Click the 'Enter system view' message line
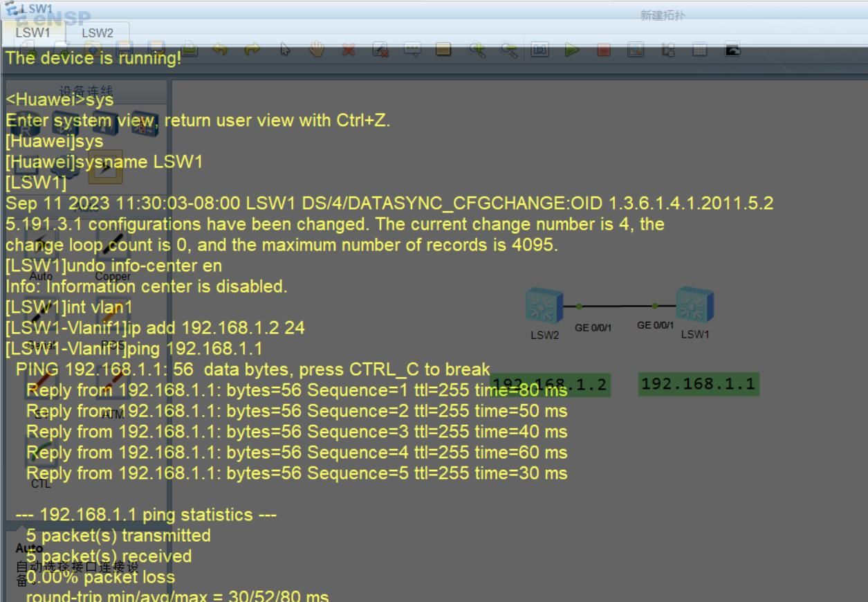 (x=198, y=120)
